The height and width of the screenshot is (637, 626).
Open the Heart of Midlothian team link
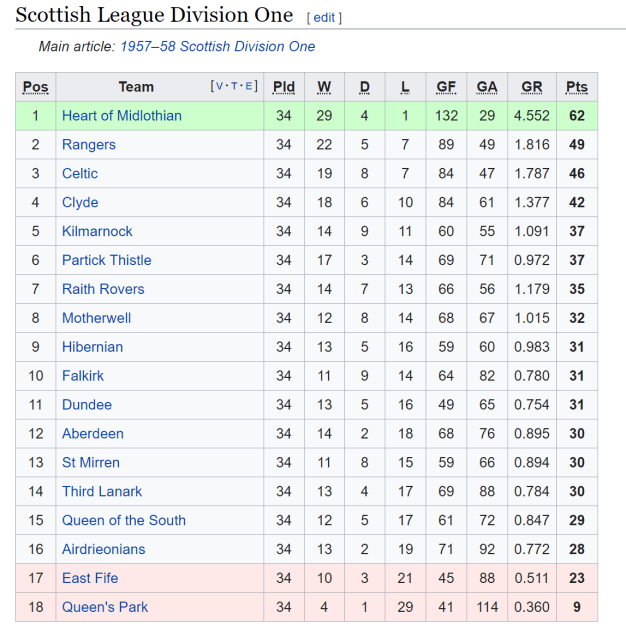pos(122,115)
